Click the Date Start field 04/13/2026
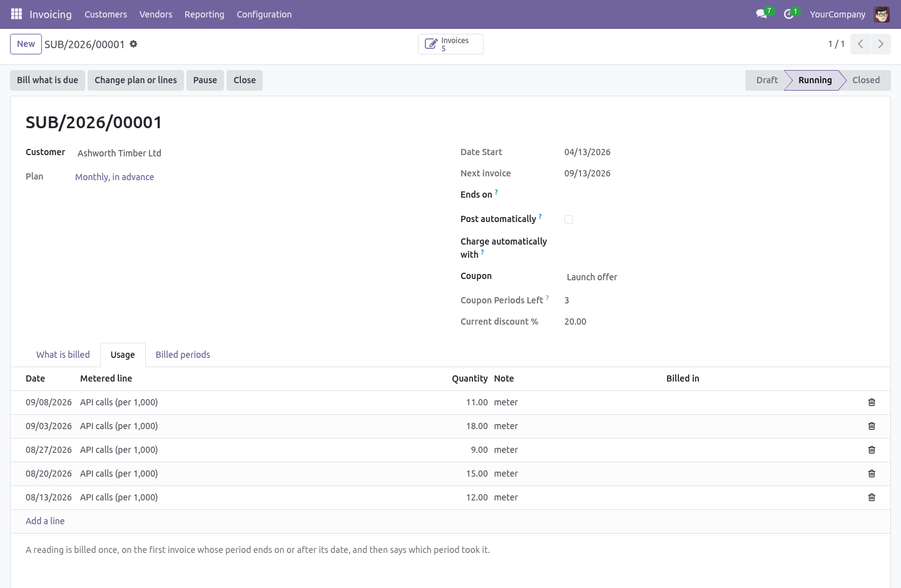 (588, 152)
